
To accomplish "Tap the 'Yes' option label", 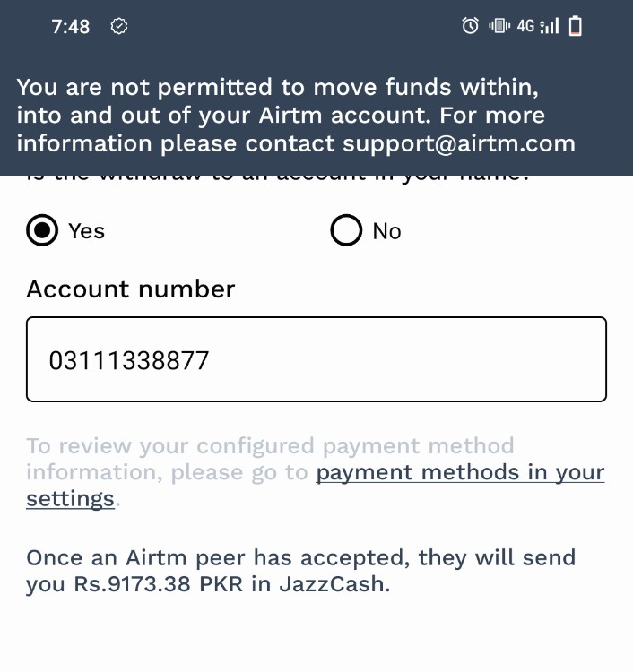I will (x=86, y=231).
